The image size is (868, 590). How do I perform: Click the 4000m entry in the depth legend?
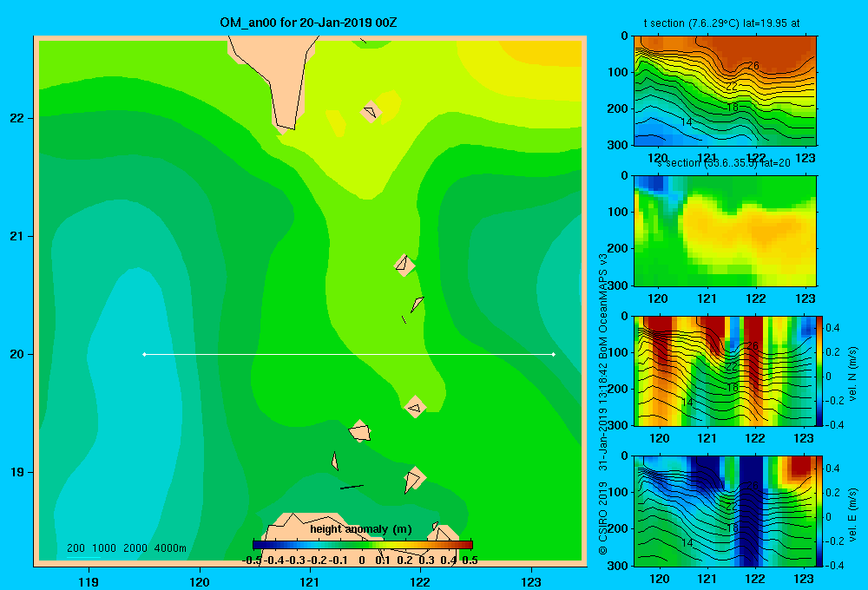pos(170,548)
